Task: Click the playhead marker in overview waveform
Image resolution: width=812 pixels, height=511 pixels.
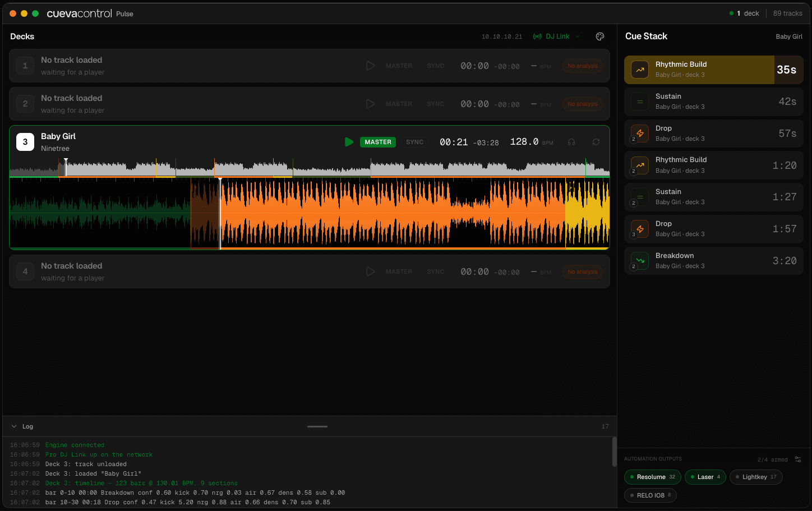Action: (x=66, y=167)
